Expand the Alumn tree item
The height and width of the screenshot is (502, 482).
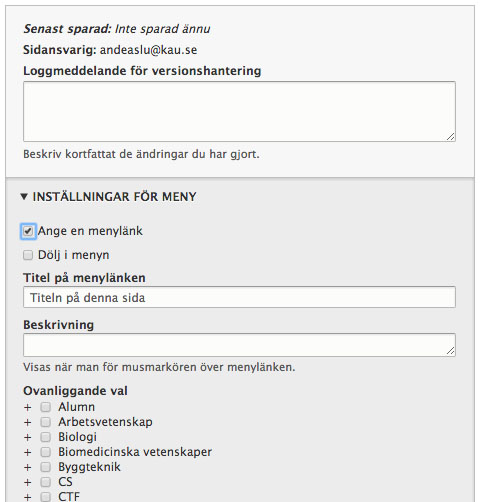tap(28, 407)
